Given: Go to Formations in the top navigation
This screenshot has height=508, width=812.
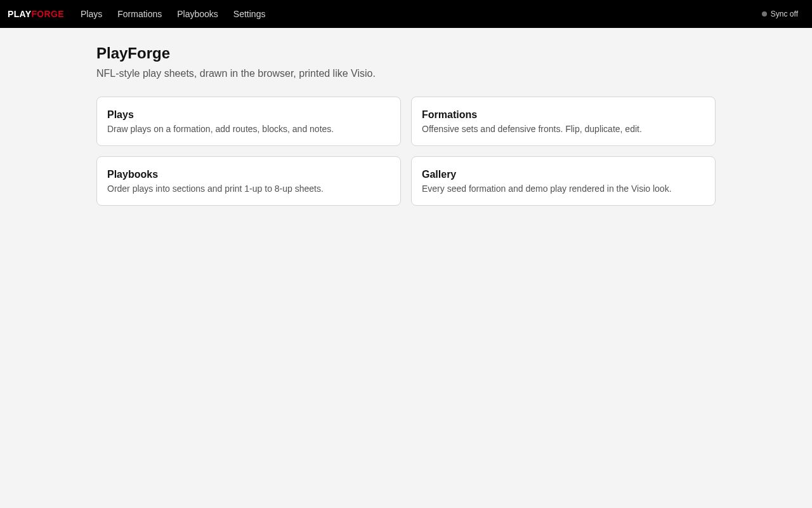Looking at the screenshot, I should [x=140, y=14].
